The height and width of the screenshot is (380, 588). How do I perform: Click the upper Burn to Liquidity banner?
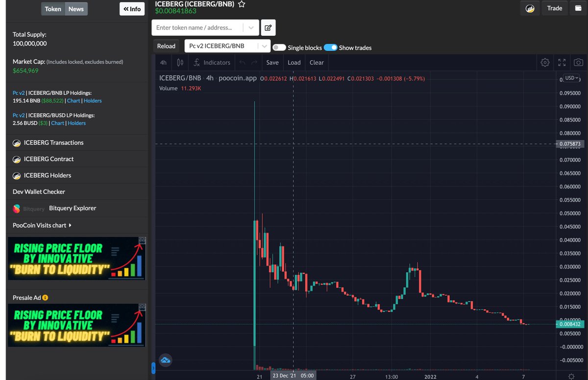(x=76, y=259)
